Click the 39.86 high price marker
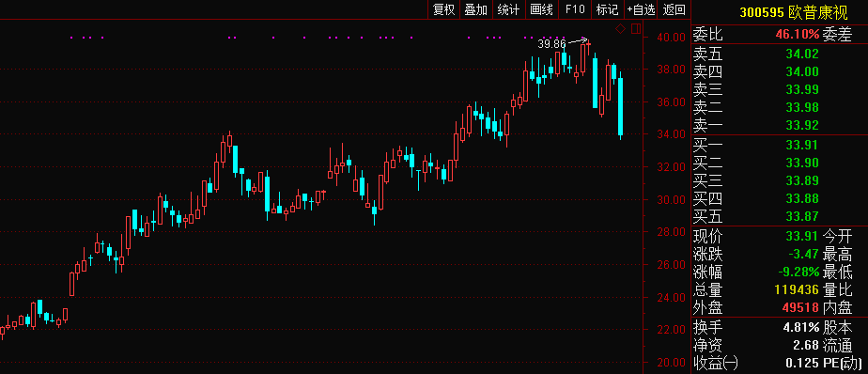 click(x=551, y=44)
